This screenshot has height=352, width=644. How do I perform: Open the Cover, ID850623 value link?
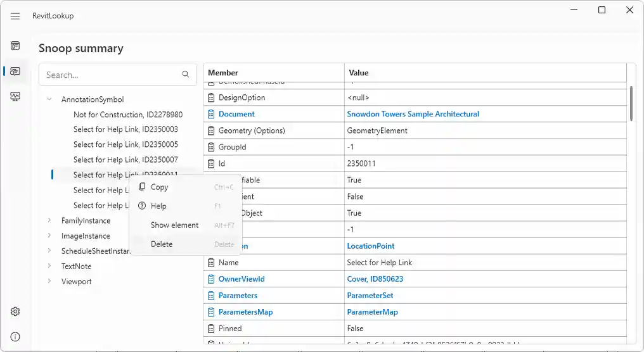point(375,279)
